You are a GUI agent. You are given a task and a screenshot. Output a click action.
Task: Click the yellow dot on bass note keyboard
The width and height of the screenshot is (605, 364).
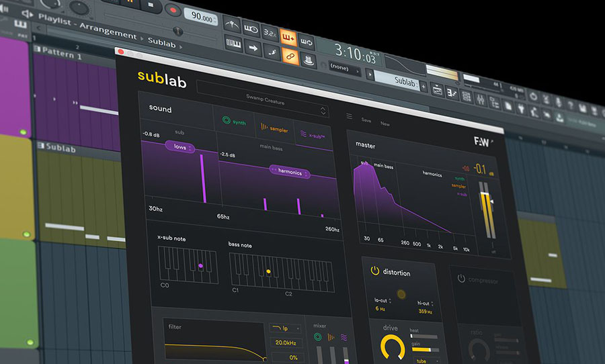pyautogui.click(x=268, y=271)
